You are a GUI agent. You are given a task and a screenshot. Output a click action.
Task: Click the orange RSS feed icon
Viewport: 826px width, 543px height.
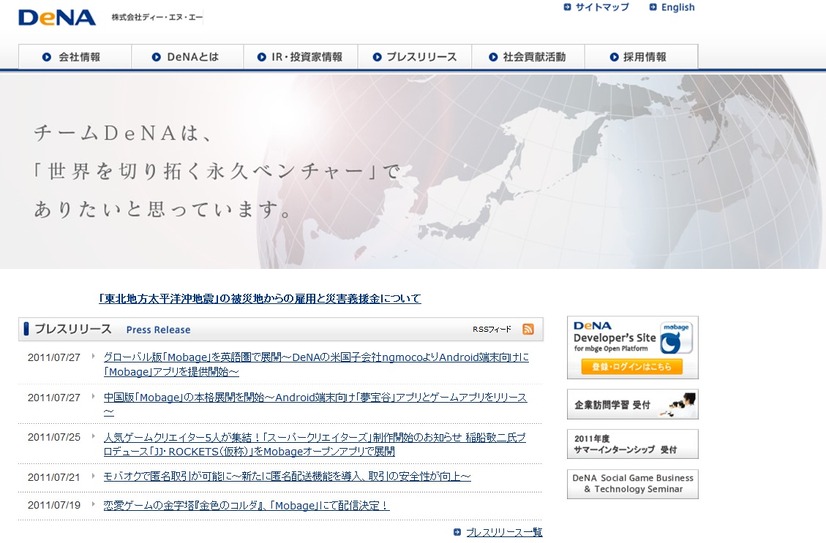click(528, 329)
